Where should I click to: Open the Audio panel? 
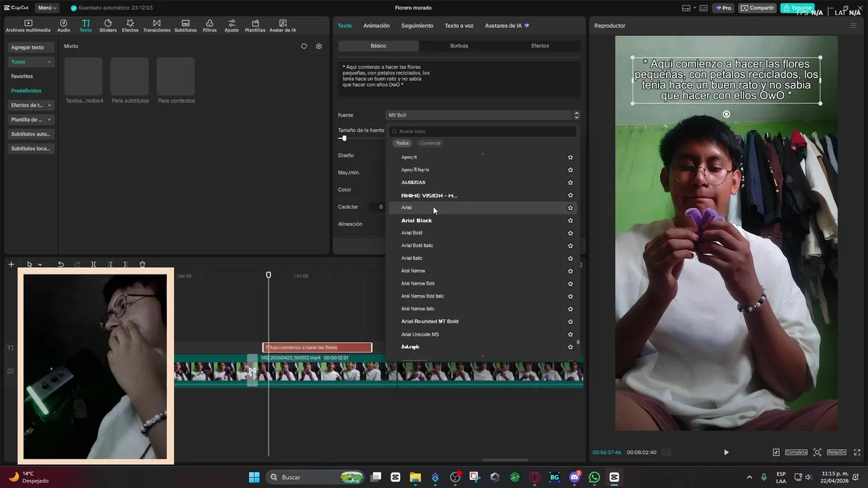click(64, 26)
